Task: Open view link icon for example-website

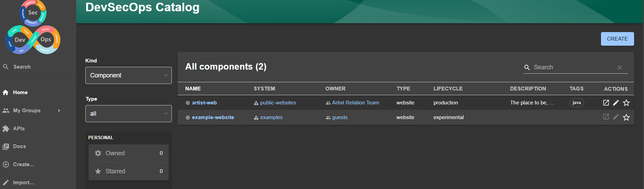Action: [x=606, y=117]
